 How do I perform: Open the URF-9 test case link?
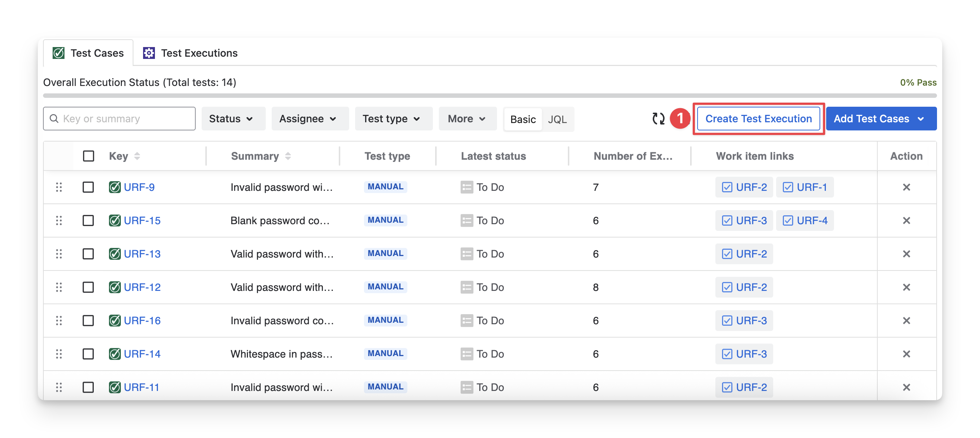pyautogui.click(x=139, y=187)
